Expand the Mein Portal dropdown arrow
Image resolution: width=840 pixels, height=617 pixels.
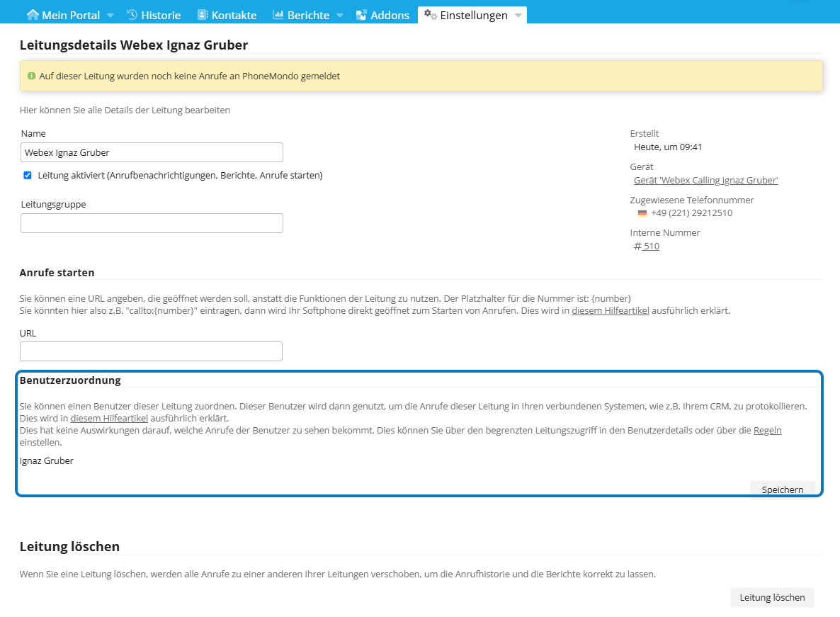(110, 16)
